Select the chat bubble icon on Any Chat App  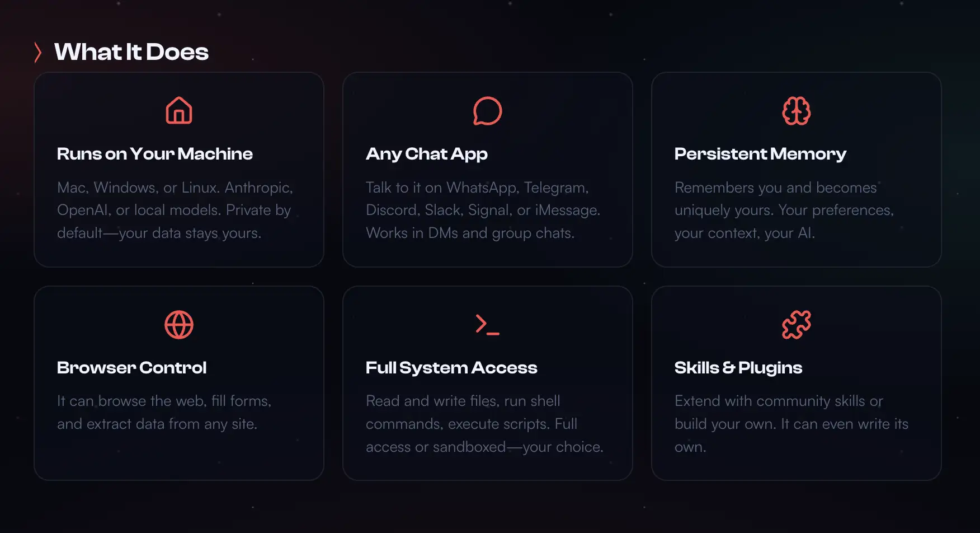coord(488,110)
